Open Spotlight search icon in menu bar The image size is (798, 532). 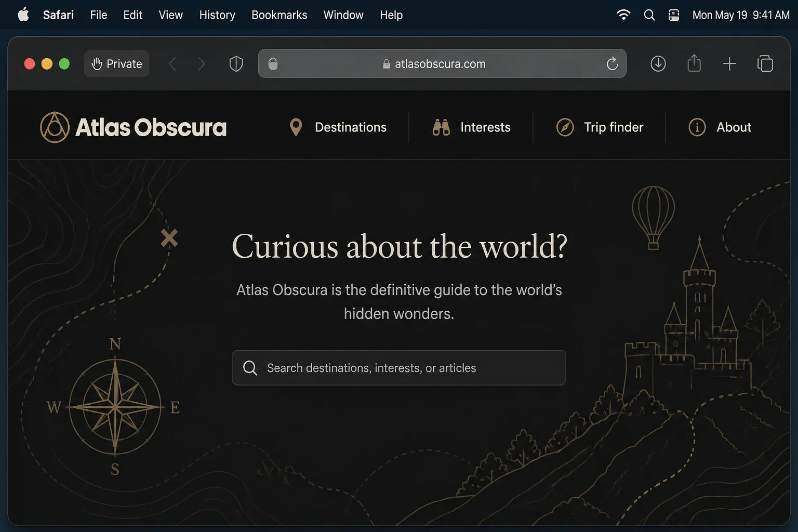coord(649,15)
